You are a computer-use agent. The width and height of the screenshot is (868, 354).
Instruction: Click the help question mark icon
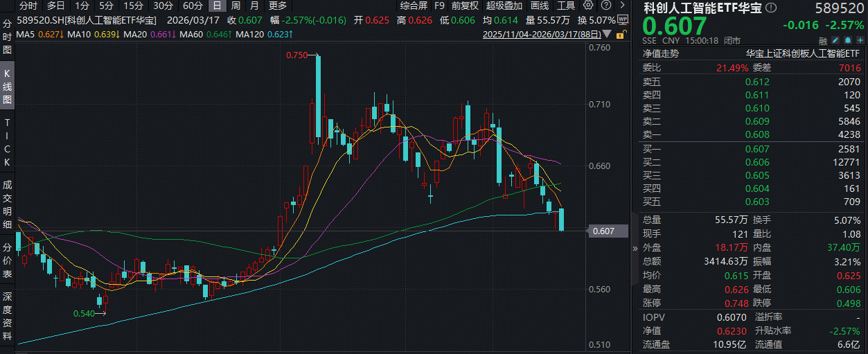click(x=604, y=6)
